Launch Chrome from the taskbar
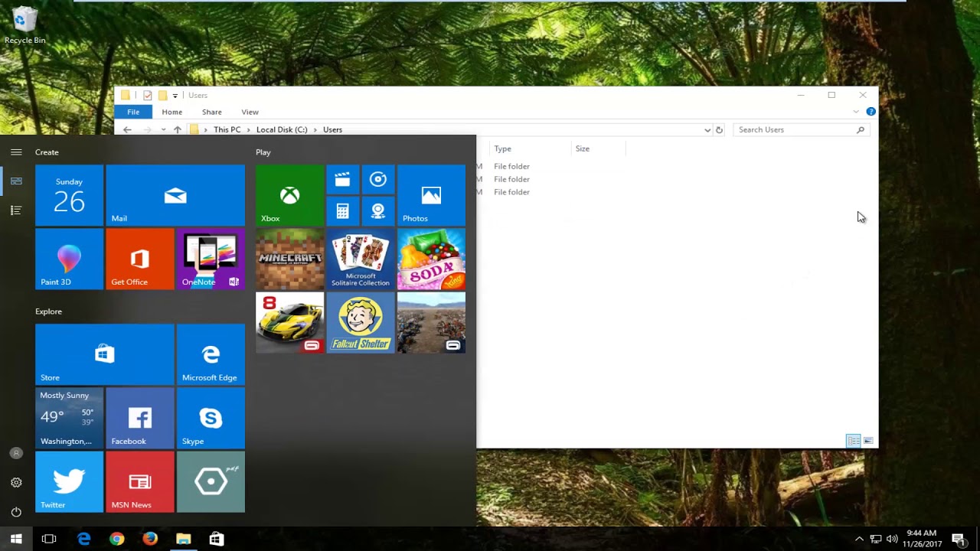Viewport: 980px width, 551px height. (x=116, y=539)
